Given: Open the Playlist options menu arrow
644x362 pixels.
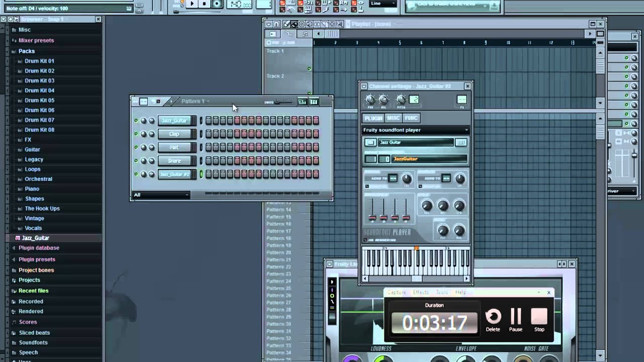Looking at the screenshot, I should [x=268, y=24].
